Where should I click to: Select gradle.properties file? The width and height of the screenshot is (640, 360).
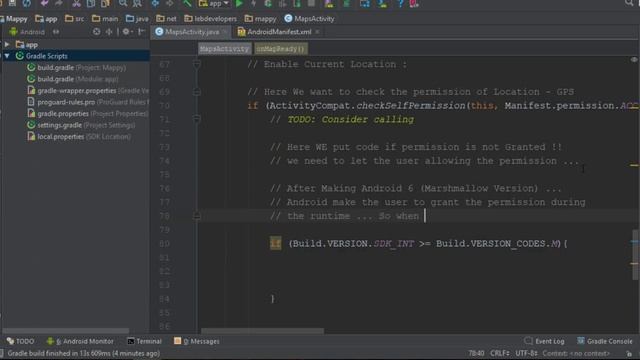tap(87, 113)
